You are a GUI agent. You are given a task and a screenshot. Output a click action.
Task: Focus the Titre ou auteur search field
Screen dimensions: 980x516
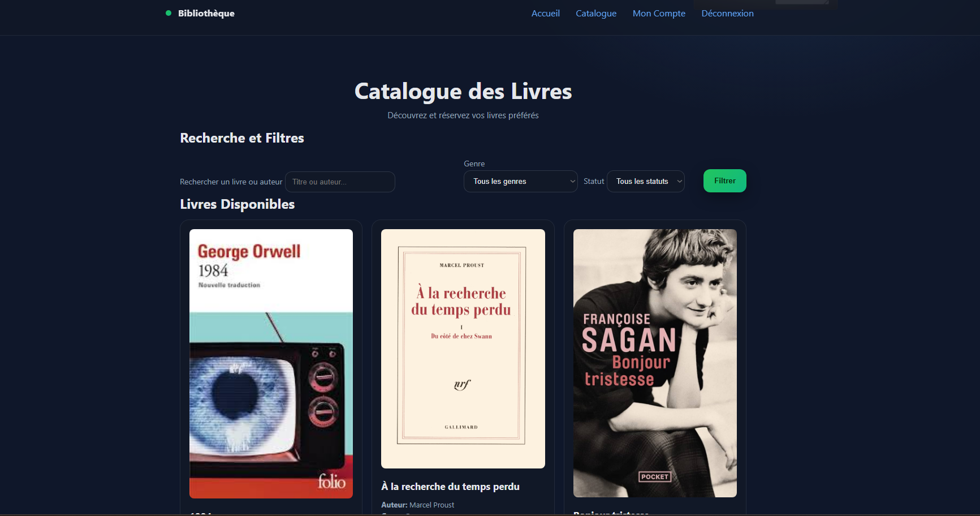point(340,182)
